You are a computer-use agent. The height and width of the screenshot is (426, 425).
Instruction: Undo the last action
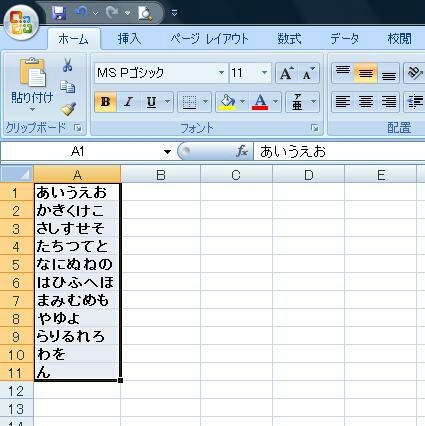(81, 13)
